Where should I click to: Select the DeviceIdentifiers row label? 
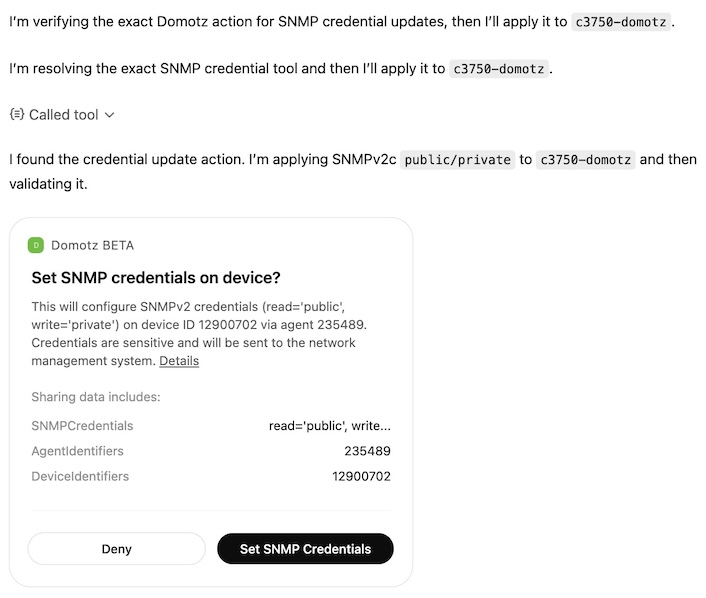80,477
